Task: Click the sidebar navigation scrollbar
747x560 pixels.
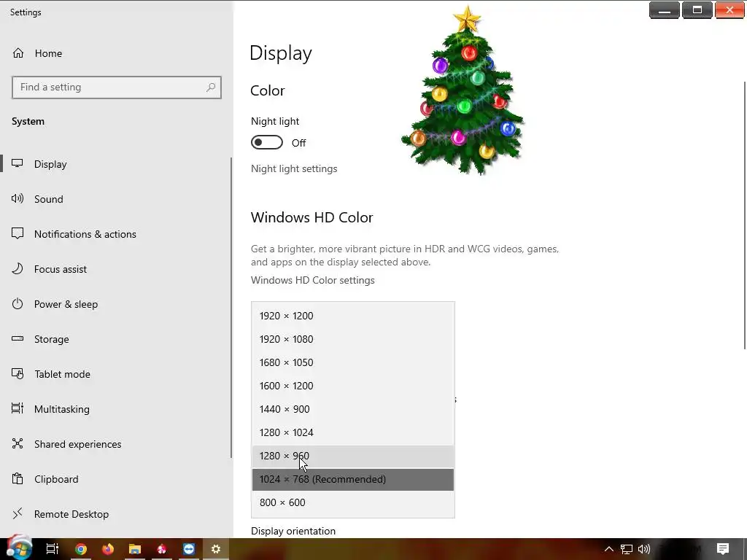Action: point(231,308)
